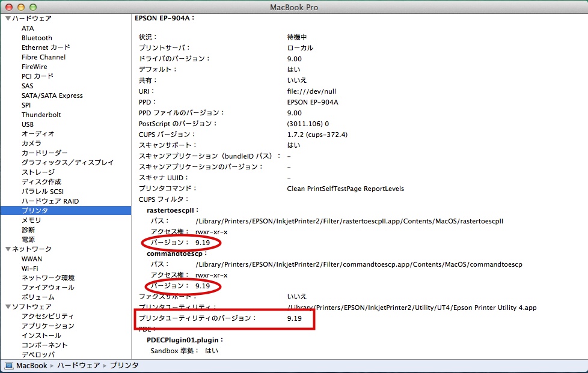The height and width of the screenshot is (373, 588).
Task: Select アクセシビリティ under software
Action: point(47,317)
